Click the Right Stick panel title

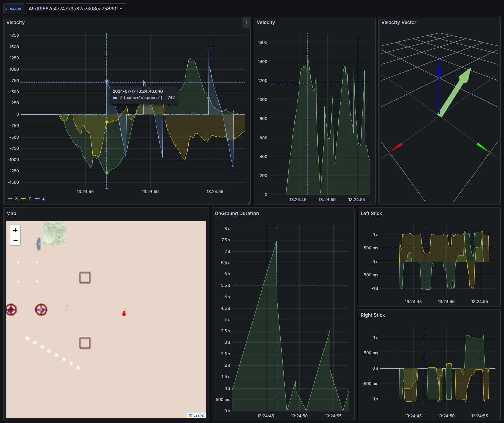pos(373,315)
